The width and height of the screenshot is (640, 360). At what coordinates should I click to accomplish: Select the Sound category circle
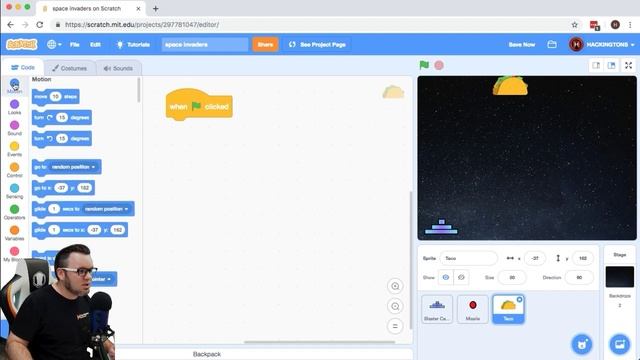[x=14, y=125]
